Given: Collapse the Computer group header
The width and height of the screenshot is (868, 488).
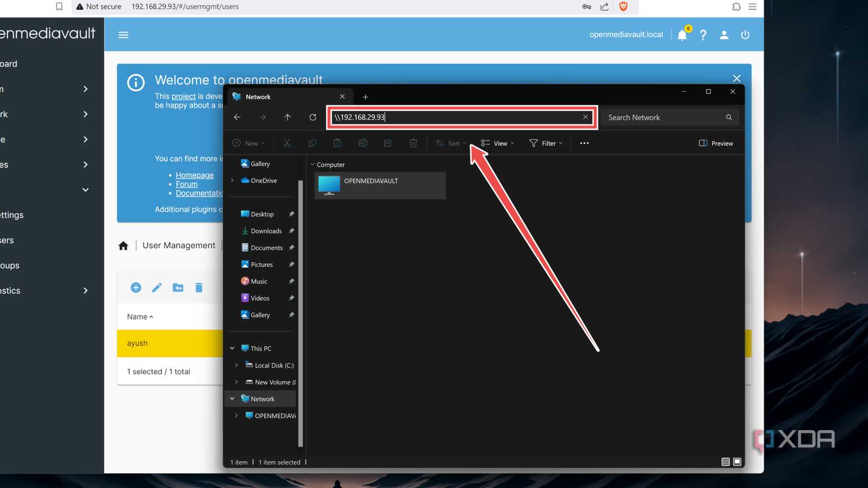Looking at the screenshot, I should (x=312, y=165).
